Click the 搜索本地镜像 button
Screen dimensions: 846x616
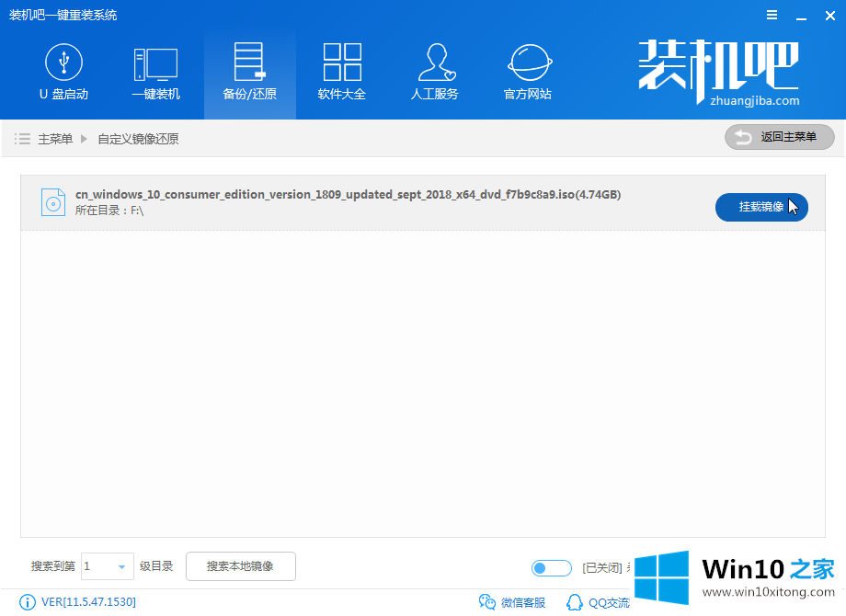pos(241,566)
